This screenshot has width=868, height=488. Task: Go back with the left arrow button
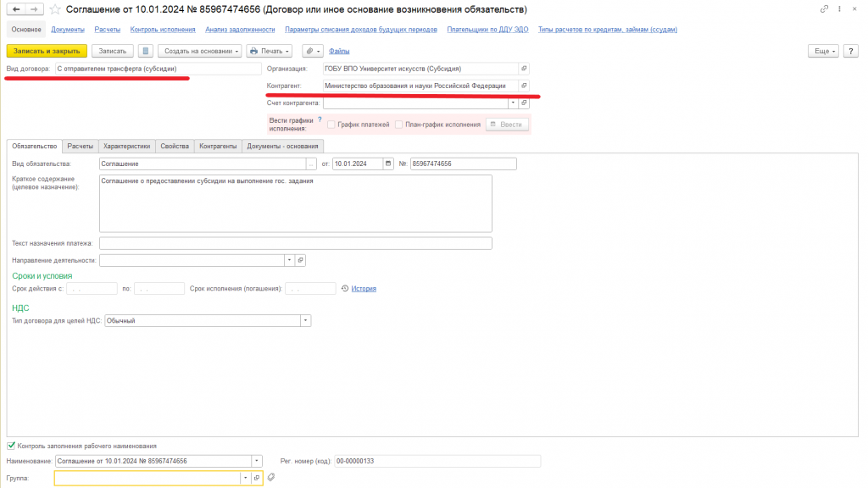click(x=16, y=9)
